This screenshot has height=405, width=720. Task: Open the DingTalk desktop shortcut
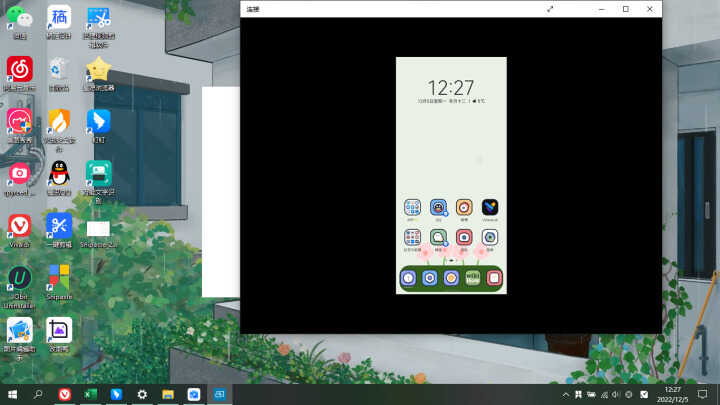pos(99,125)
